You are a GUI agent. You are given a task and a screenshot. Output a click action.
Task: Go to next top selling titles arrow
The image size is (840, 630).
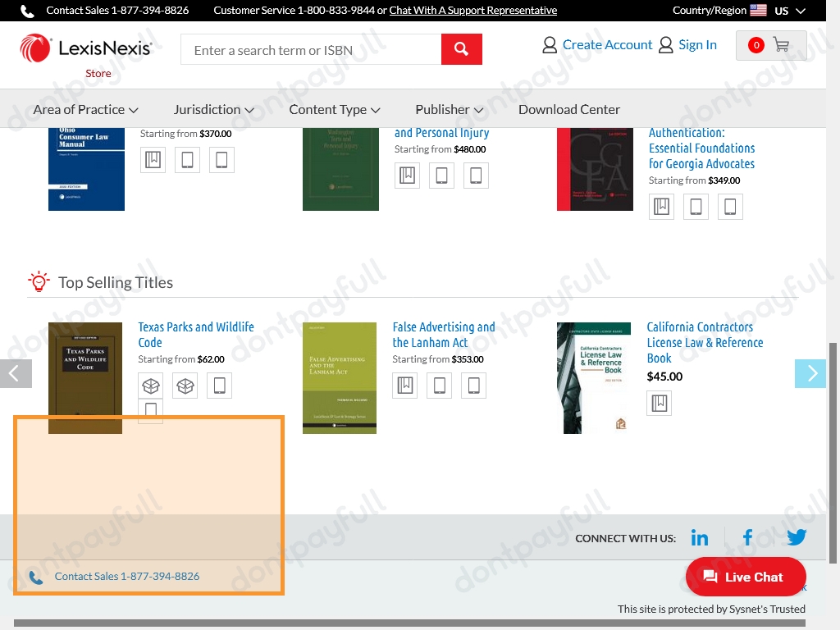(x=810, y=373)
